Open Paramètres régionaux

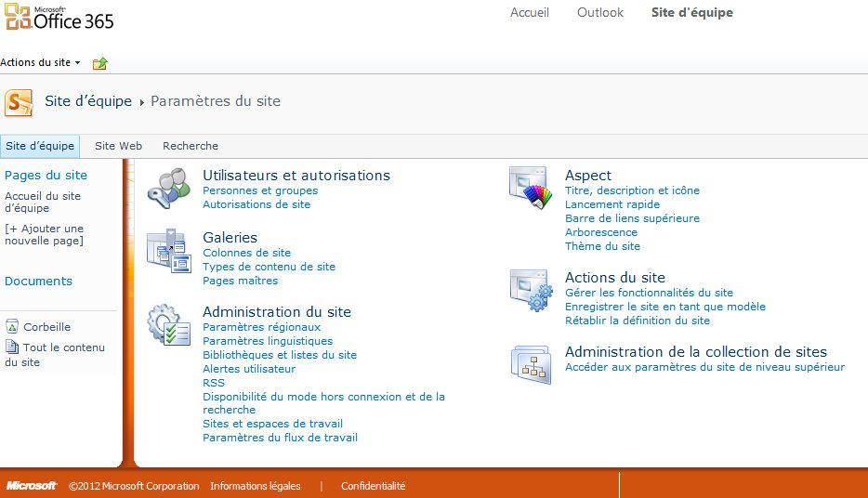[262, 327]
